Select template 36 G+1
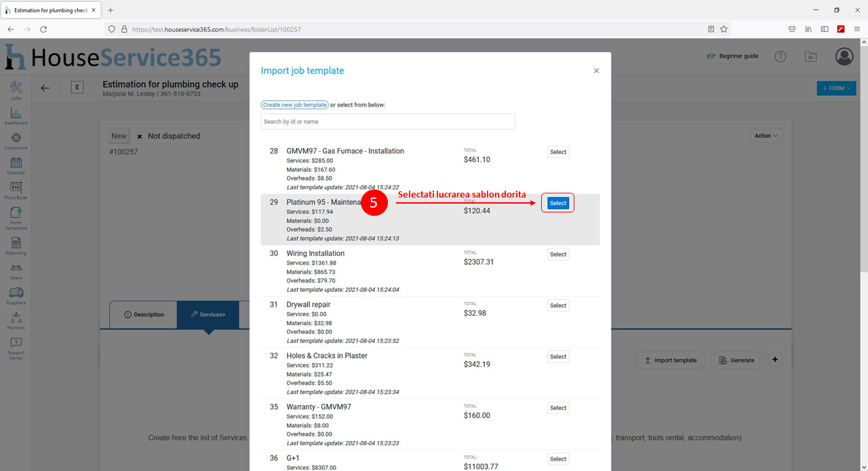The width and height of the screenshot is (868, 471). [558, 459]
